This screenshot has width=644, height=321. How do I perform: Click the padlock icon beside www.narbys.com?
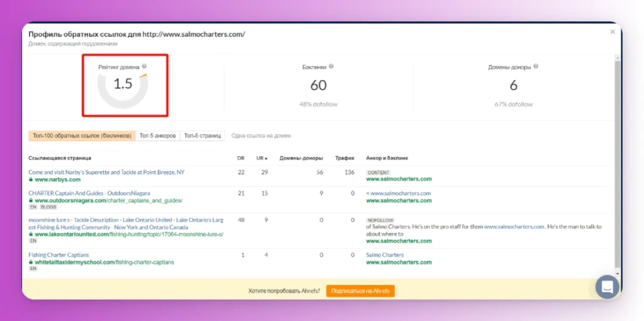click(31, 179)
